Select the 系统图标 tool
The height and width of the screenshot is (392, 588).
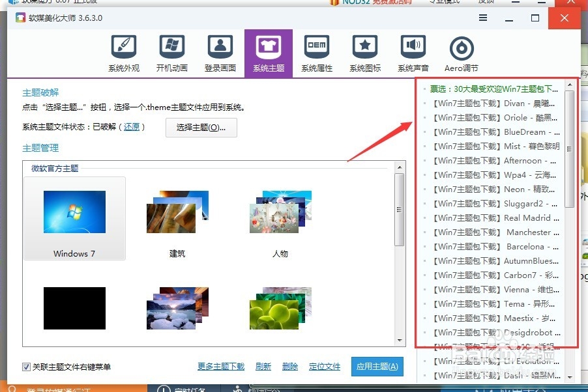click(364, 52)
